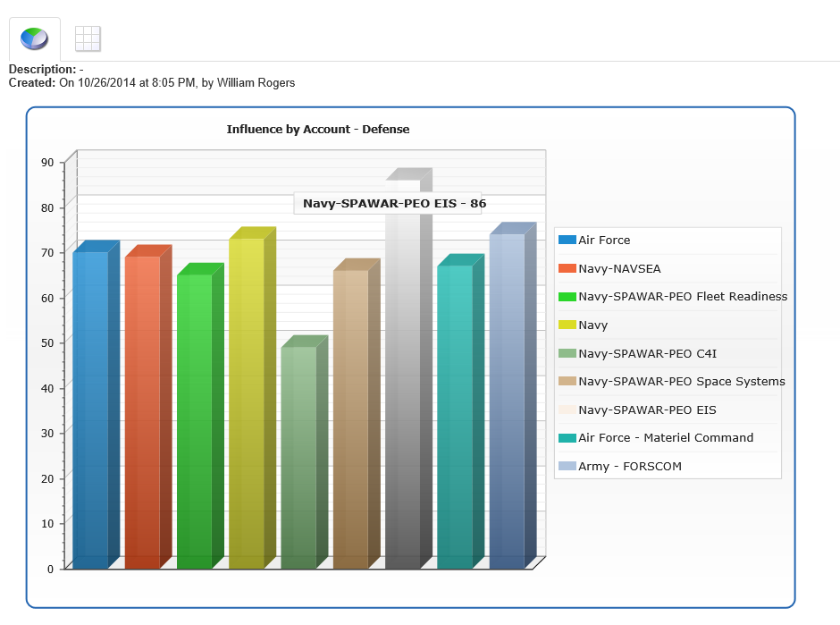Image resolution: width=840 pixels, height=625 pixels.
Task: Select the bright green Fleet Readiness bar
Action: [194, 422]
